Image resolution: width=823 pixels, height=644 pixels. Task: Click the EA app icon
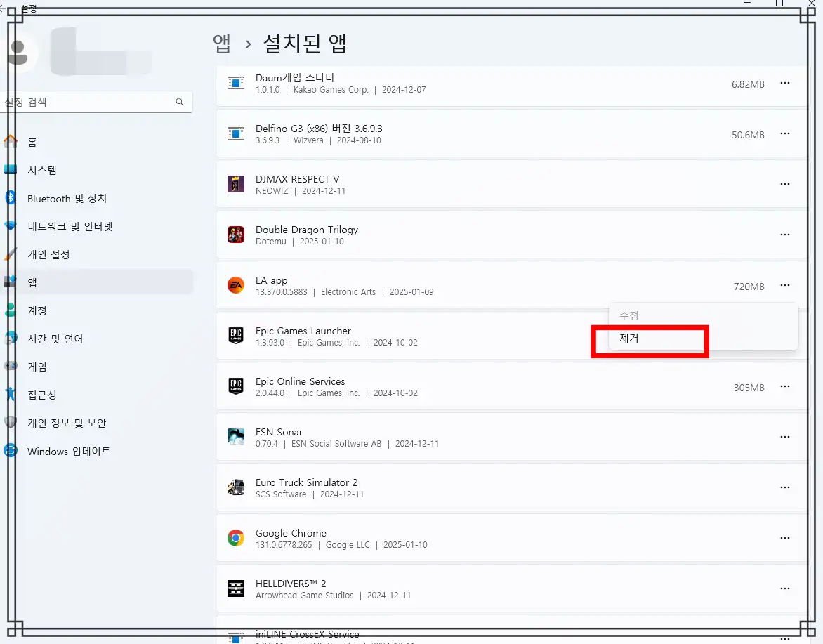click(x=235, y=285)
